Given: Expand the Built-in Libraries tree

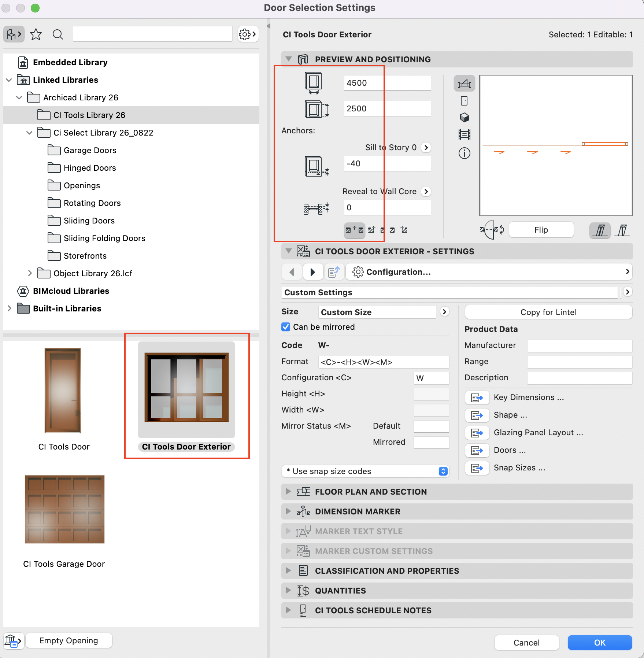Looking at the screenshot, I should 10,308.
